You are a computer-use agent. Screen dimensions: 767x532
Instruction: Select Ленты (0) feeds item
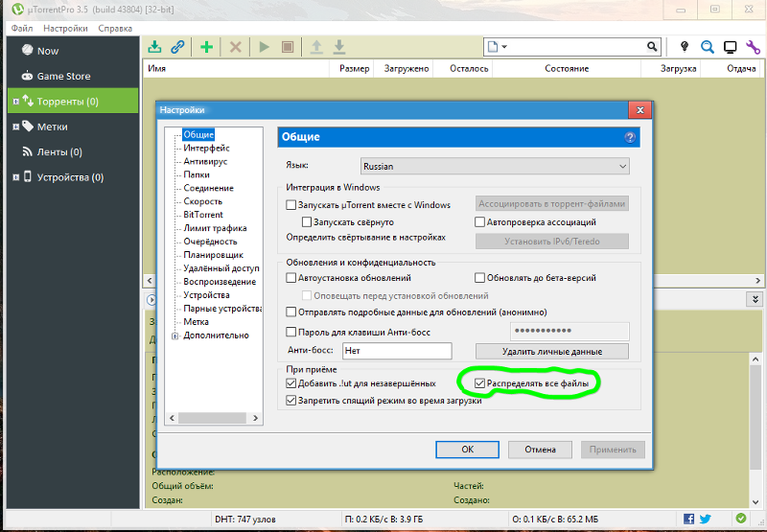pyautogui.click(x=74, y=152)
